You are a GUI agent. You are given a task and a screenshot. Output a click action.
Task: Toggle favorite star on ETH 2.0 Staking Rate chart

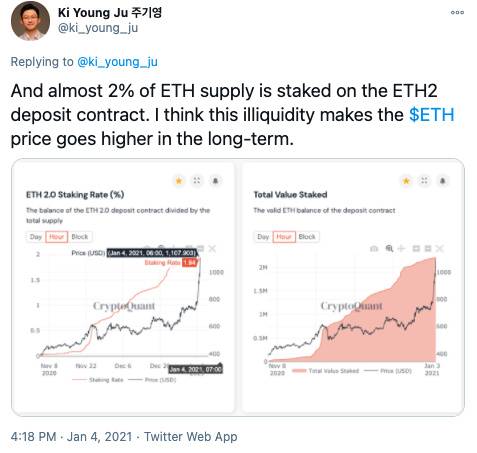[x=179, y=181]
